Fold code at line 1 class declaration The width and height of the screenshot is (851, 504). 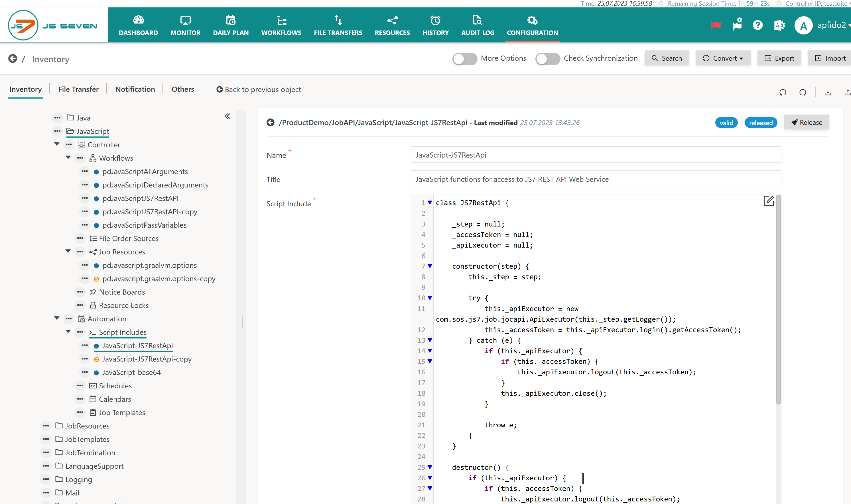[430, 203]
